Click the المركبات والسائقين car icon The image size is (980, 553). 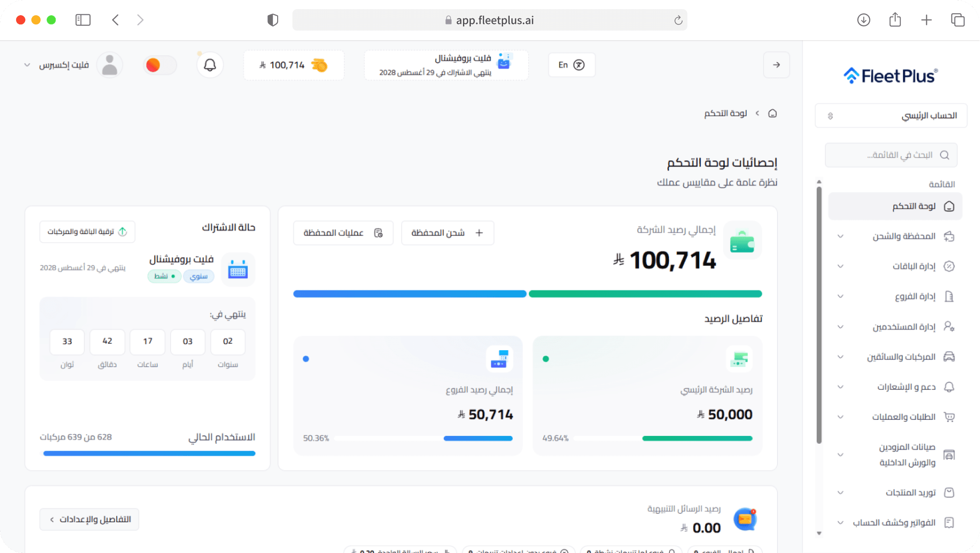(x=949, y=357)
